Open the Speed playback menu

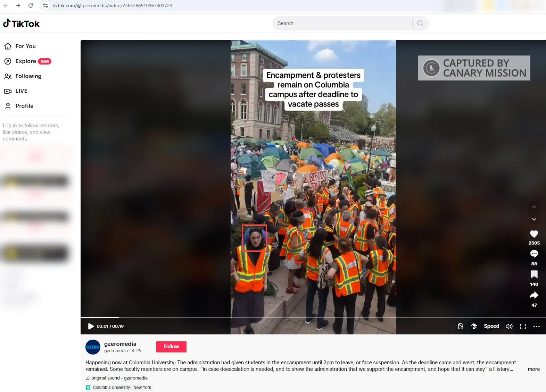[491, 326]
